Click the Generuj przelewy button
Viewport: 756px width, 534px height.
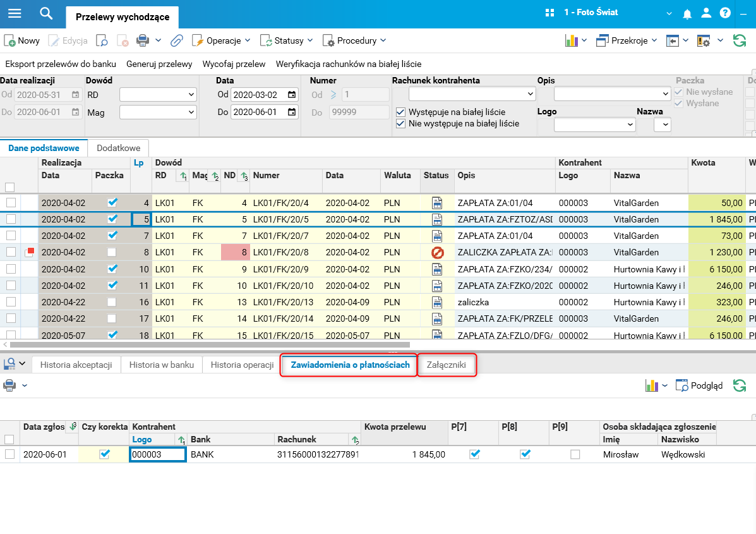coord(159,64)
